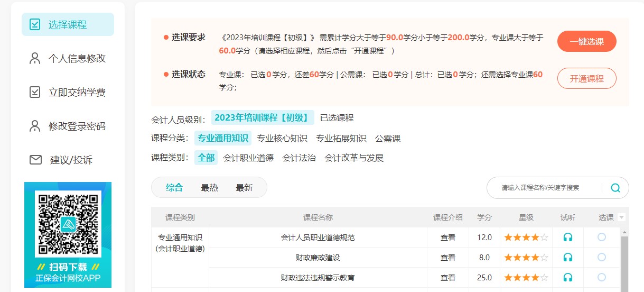Open the 已选课程 tab

[337, 117]
